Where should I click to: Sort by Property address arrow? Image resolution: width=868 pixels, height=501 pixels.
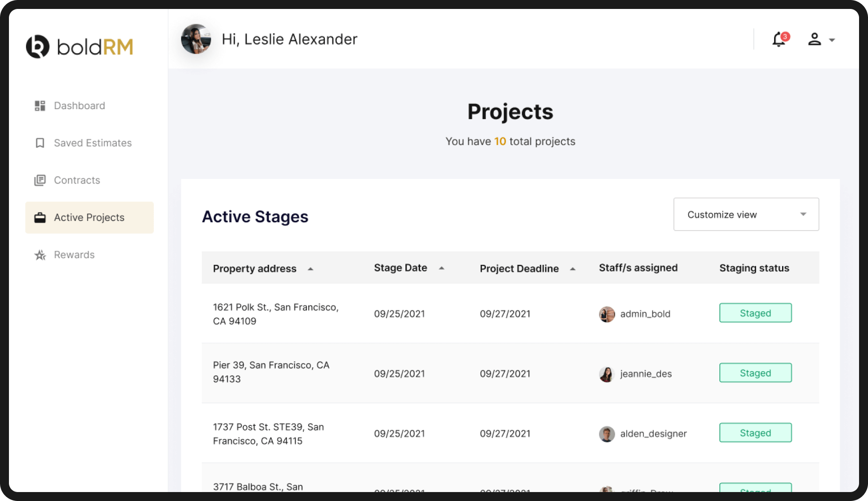point(311,269)
